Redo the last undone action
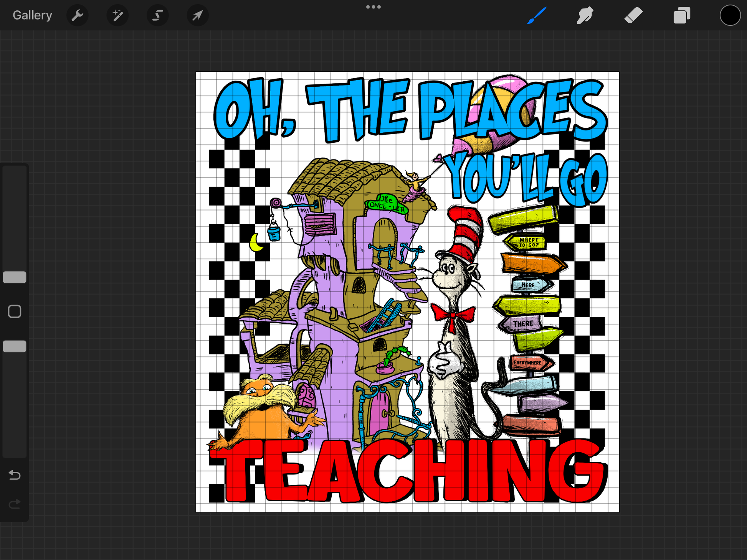 click(x=15, y=504)
